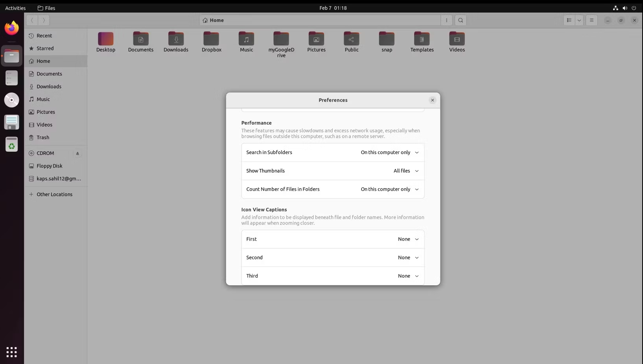This screenshot has height=364, width=643.
Task: Launch Firefox from the dock
Action: [x=11, y=28]
